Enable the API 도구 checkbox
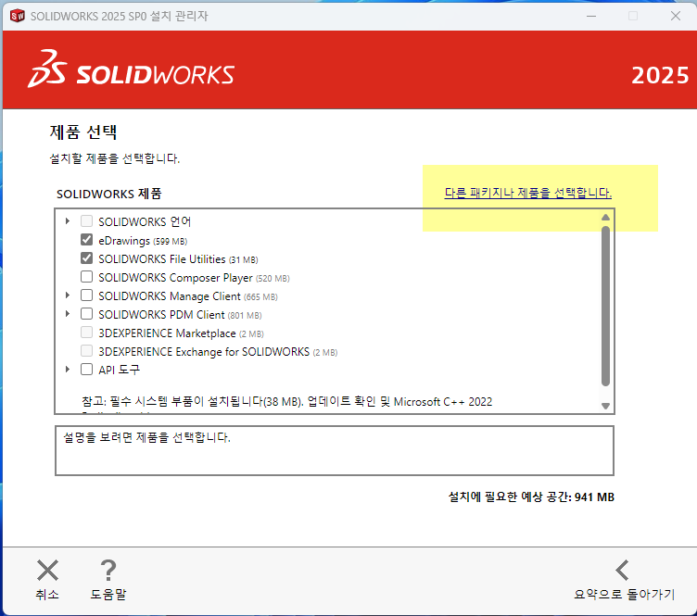 click(87, 370)
